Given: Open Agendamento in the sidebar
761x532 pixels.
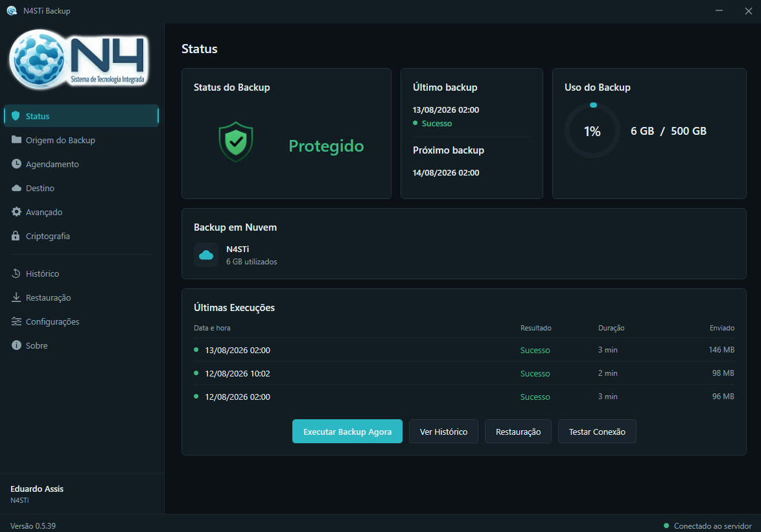Looking at the screenshot, I should point(81,164).
